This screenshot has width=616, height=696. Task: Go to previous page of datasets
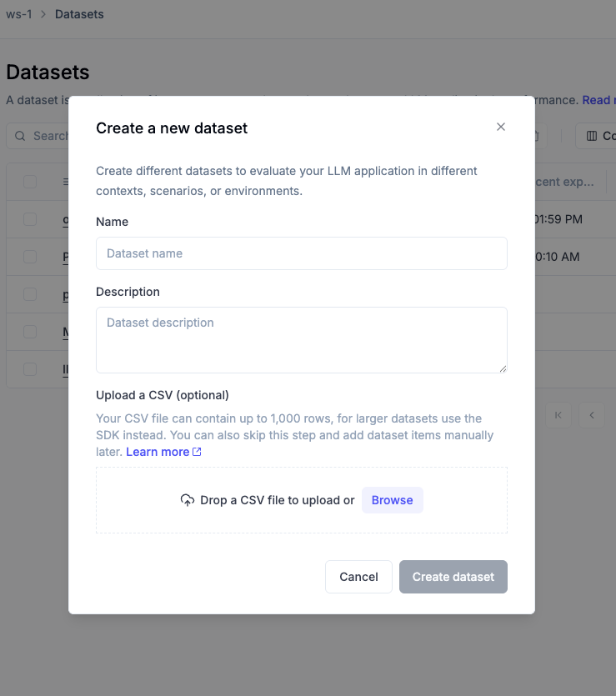(592, 415)
